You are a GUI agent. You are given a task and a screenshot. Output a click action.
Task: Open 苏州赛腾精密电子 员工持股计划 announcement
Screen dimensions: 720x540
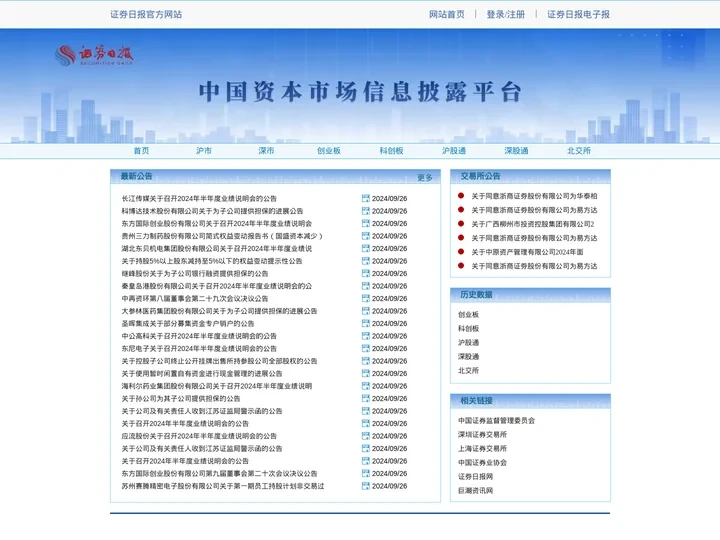(223, 486)
